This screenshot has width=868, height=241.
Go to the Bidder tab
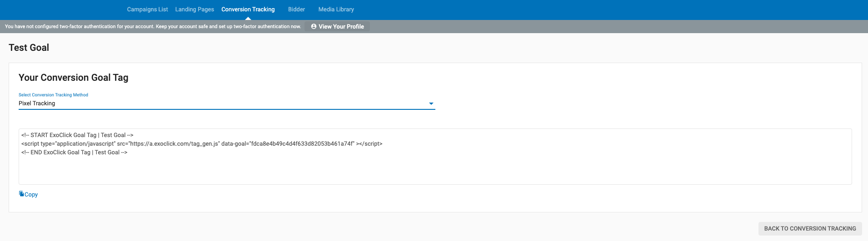296,10
